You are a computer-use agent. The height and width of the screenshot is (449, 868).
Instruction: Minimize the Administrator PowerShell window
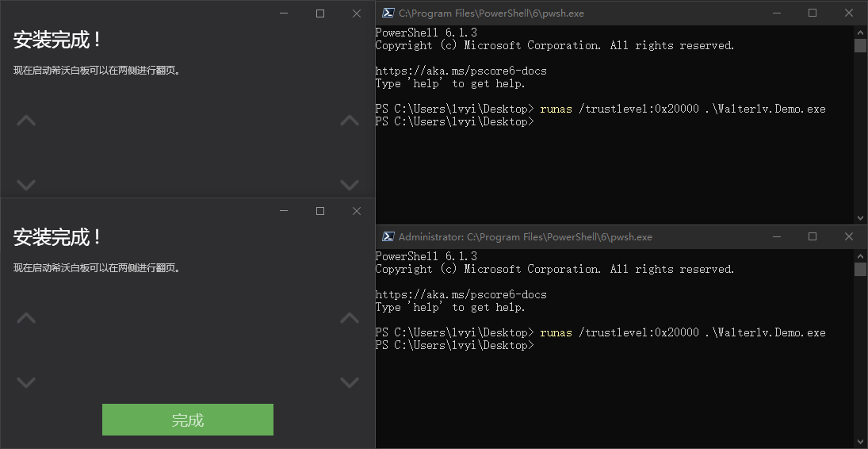click(x=776, y=236)
